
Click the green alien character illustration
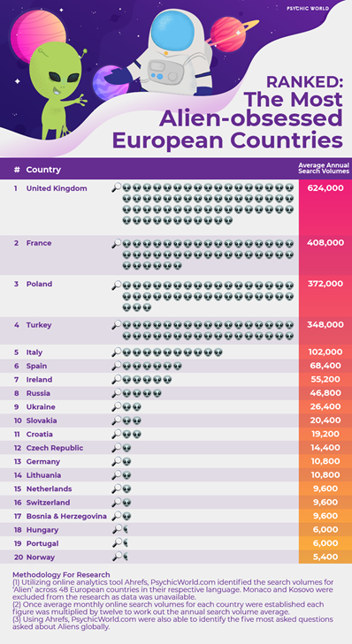(x=56, y=90)
